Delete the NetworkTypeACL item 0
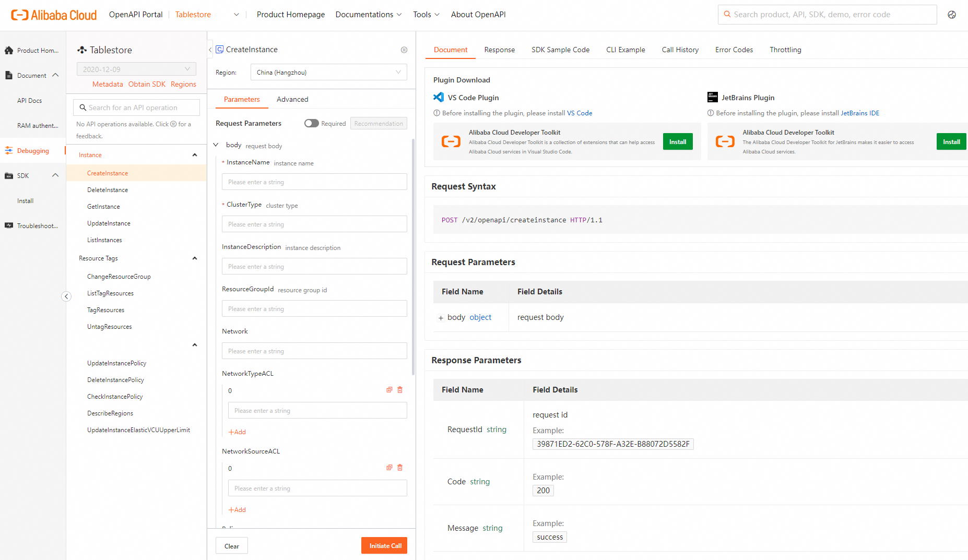Screen dimensions: 968x560 tap(400, 390)
